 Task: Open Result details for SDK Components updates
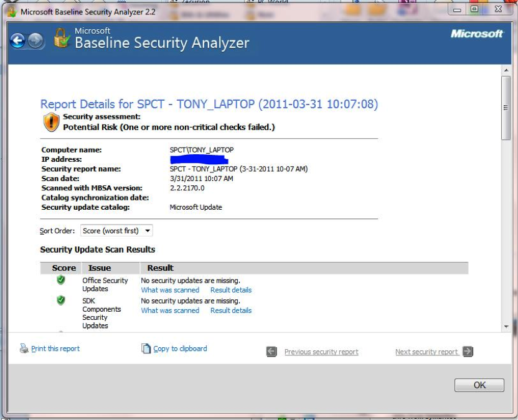(231, 310)
